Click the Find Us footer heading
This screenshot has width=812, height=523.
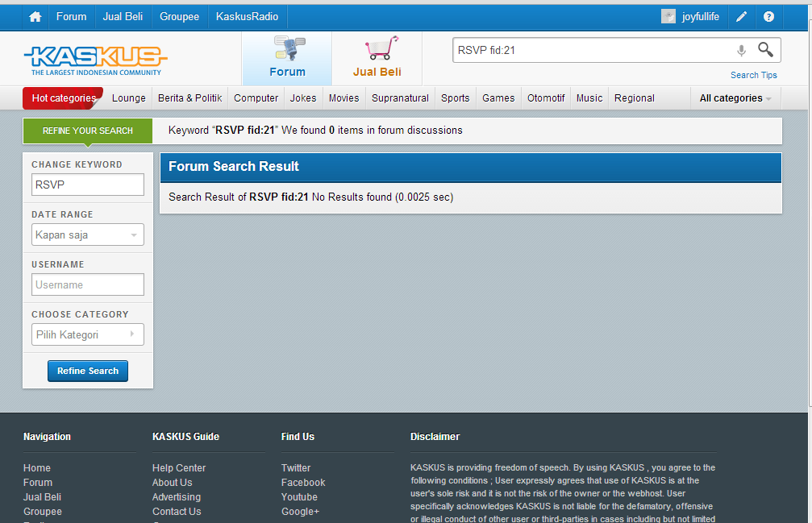pyautogui.click(x=298, y=437)
